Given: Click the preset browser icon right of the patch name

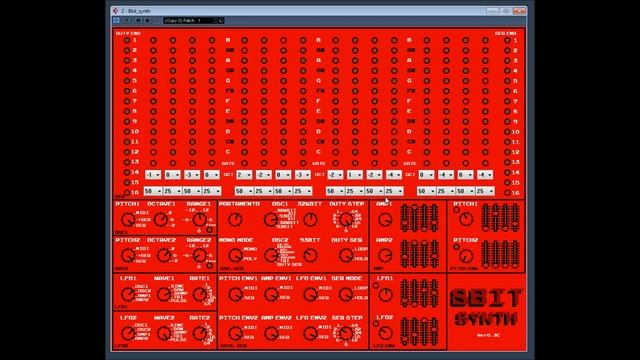Looking at the screenshot, I should [220, 20].
